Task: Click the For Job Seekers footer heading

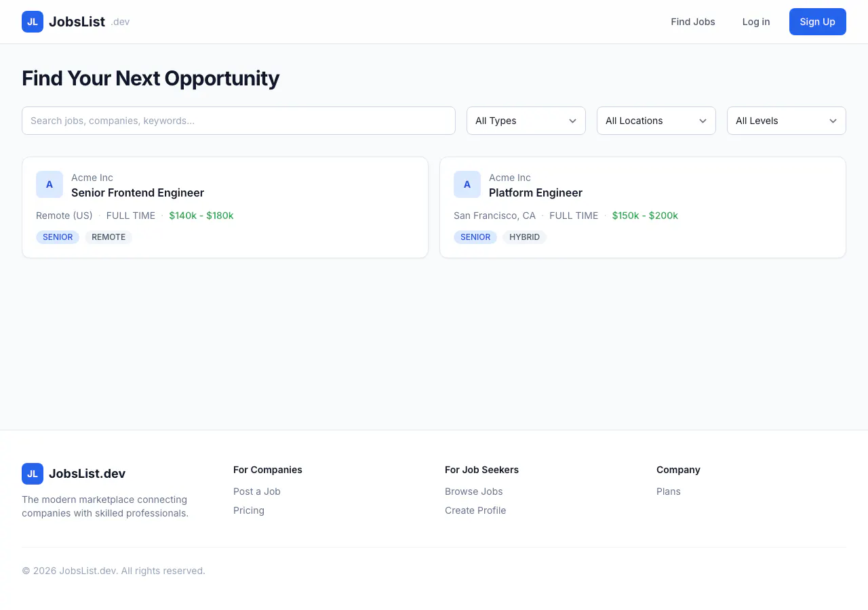Action: point(481,470)
